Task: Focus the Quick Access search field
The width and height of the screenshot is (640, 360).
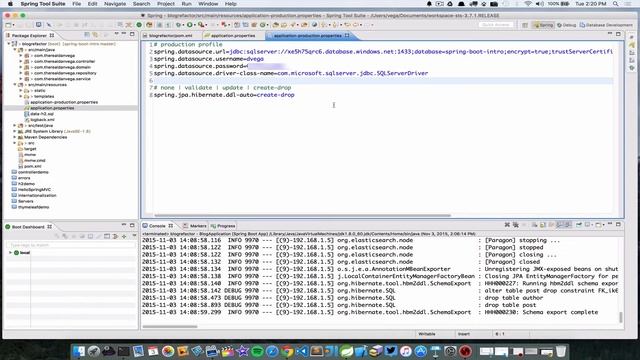Action: [x=496, y=25]
